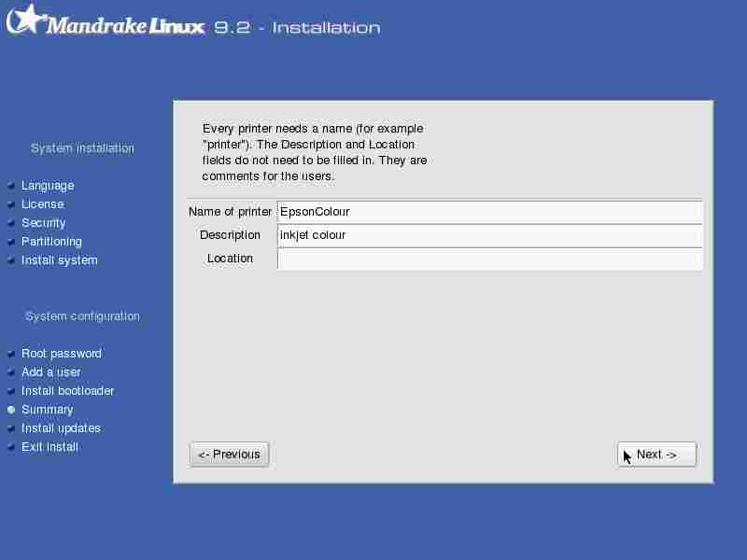Click the Location label

point(230,259)
